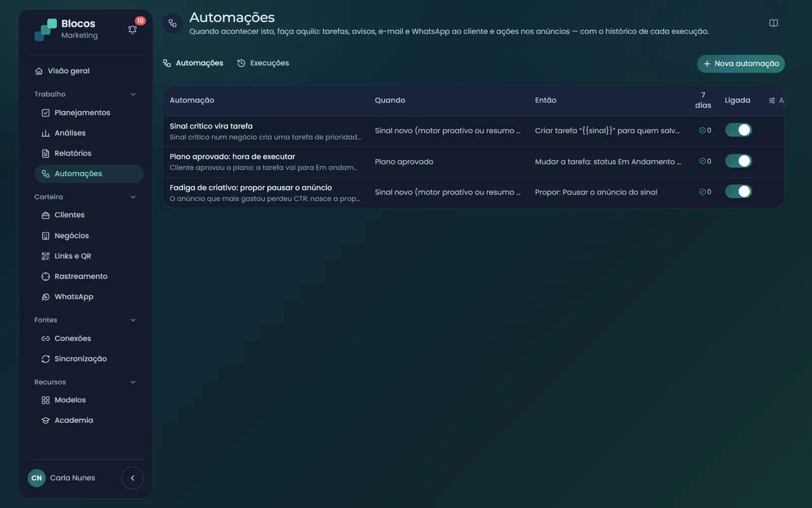Click the Relatórios document icon
This screenshot has height=508, width=812.
[x=46, y=153]
